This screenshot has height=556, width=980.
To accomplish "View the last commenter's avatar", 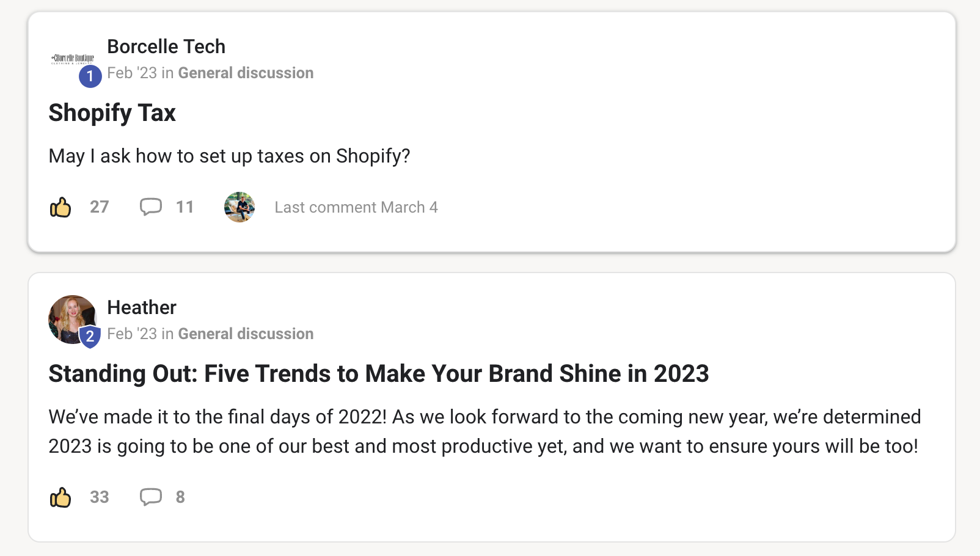I will [x=240, y=207].
